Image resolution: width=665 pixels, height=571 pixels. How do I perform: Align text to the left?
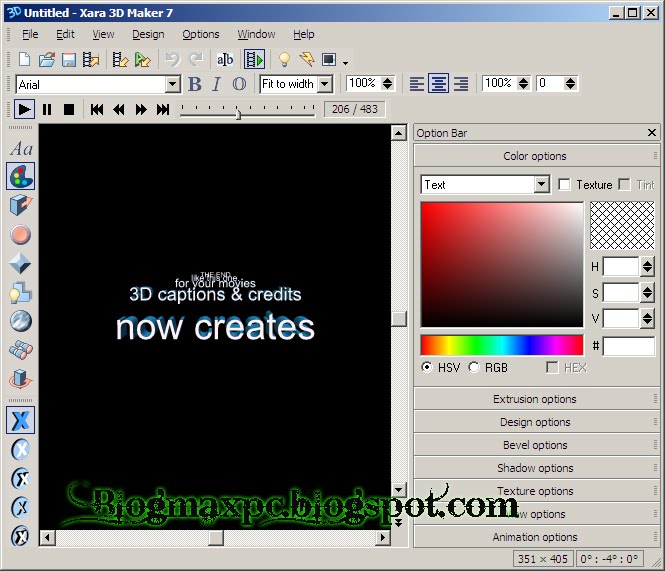tap(416, 84)
